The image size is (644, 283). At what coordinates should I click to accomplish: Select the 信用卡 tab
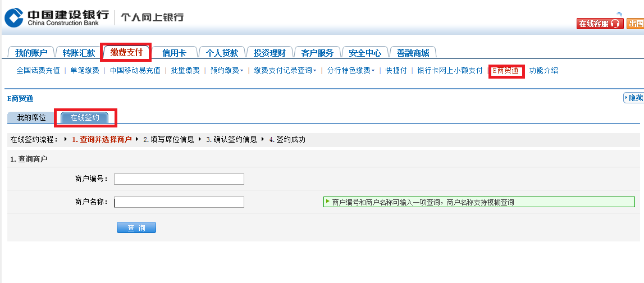click(x=174, y=53)
